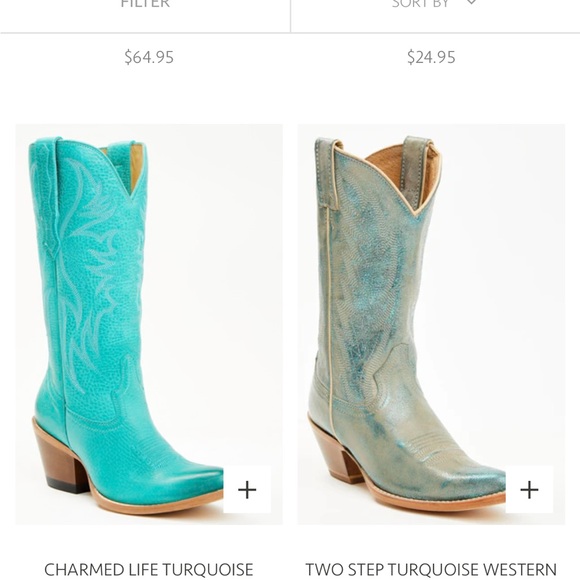Open the Charmed Life Turquoise product title

click(149, 569)
